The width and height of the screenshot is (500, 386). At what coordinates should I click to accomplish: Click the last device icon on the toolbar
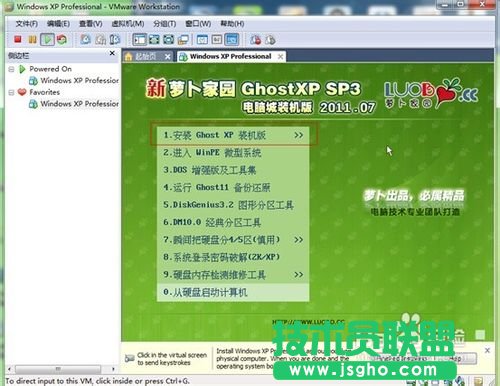click(270, 40)
